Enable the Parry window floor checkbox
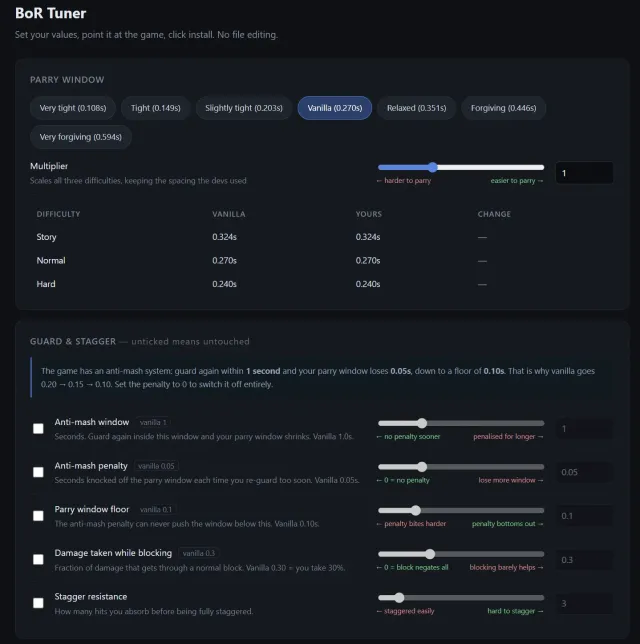Image resolution: width=640 pixels, height=644 pixels. [38, 516]
